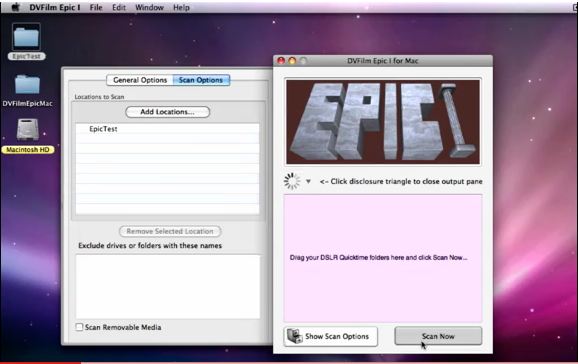This screenshot has width=578, height=364.
Task: Collapse the output pane disclosure triangle
Action: (x=308, y=181)
